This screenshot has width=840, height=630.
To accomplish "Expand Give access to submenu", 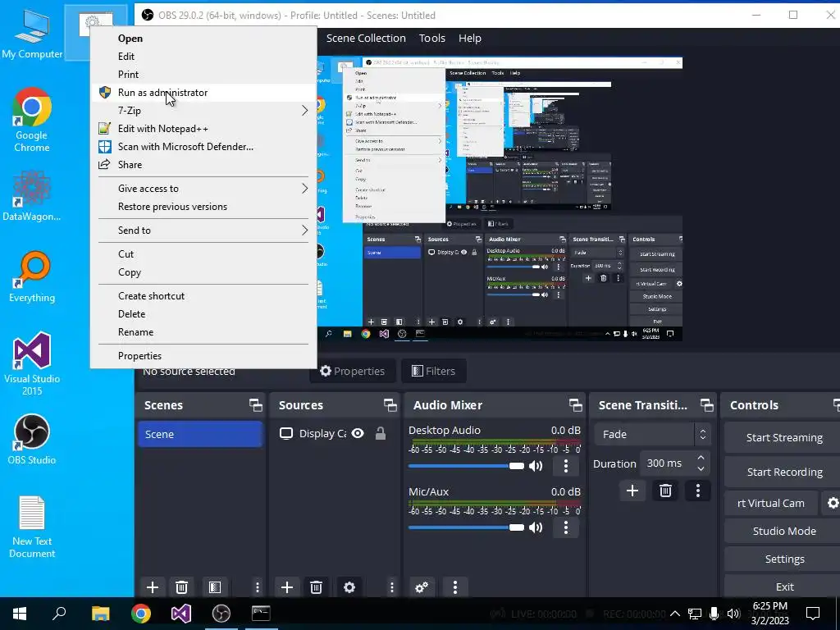I will click(x=203, y=188).
